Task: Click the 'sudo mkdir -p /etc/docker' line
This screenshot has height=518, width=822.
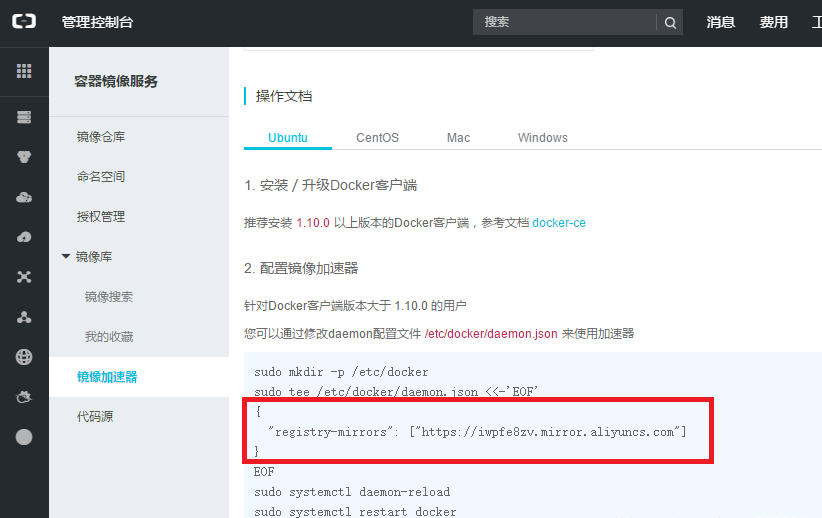Action: [341, 372]
